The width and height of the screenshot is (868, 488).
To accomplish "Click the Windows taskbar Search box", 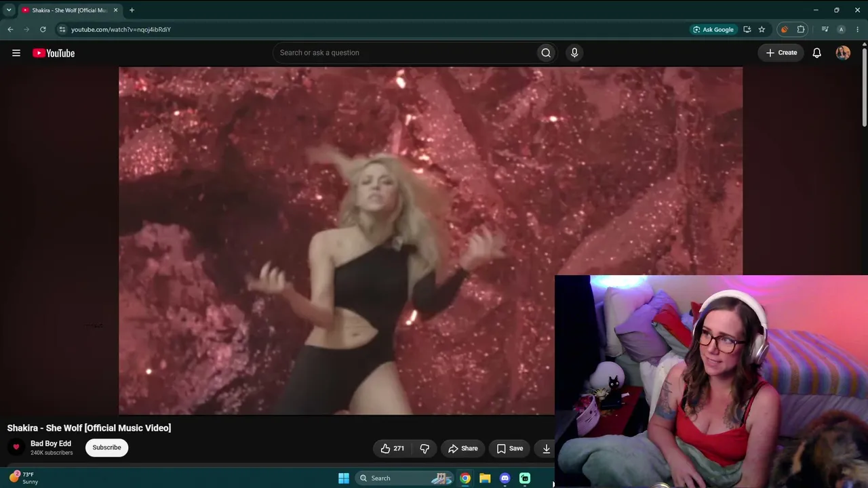I will 405,478.
